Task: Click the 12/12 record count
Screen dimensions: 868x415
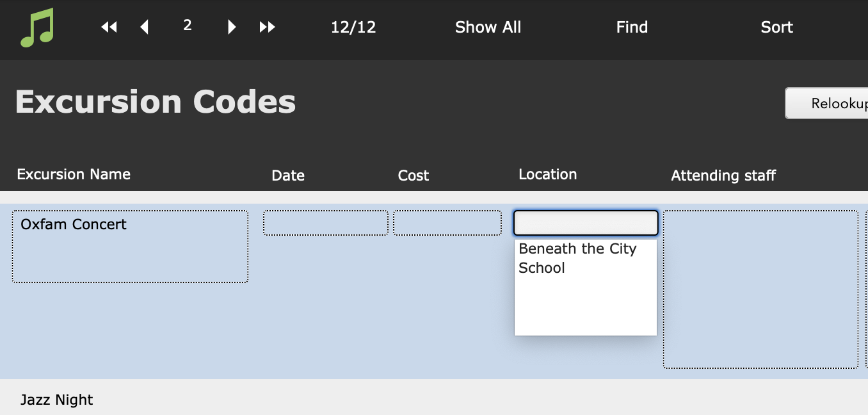Action: [353, 27]
